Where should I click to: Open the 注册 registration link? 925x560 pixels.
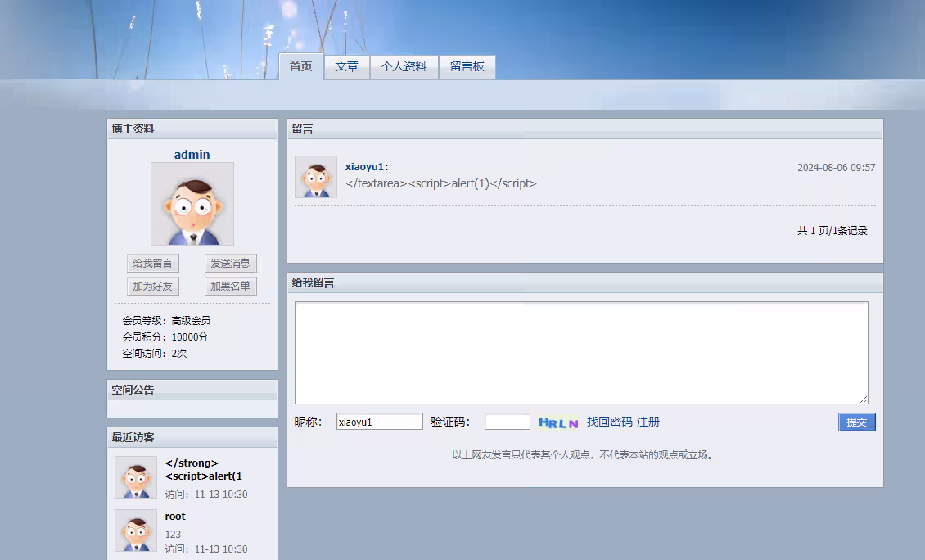pos(648,422)
